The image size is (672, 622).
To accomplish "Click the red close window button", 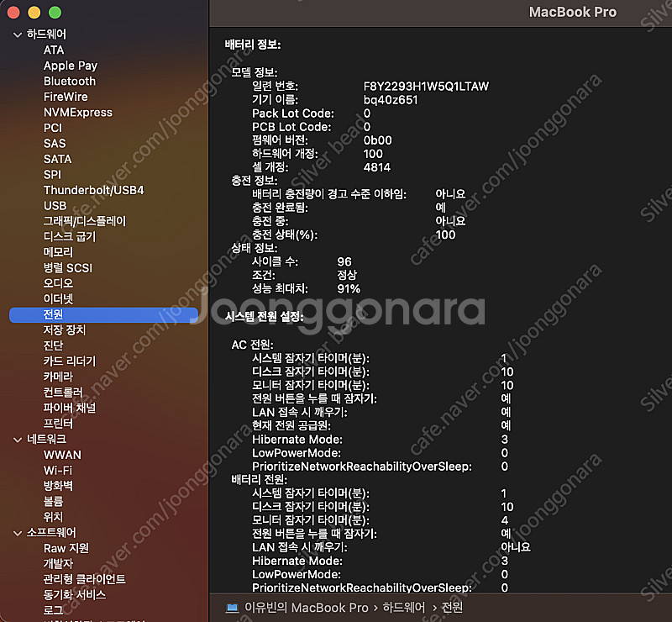I will point(13,13).
